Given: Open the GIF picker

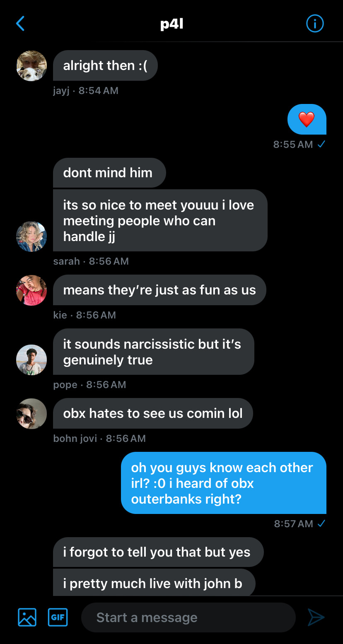Looking at the screenshot, I should point(58,617).
